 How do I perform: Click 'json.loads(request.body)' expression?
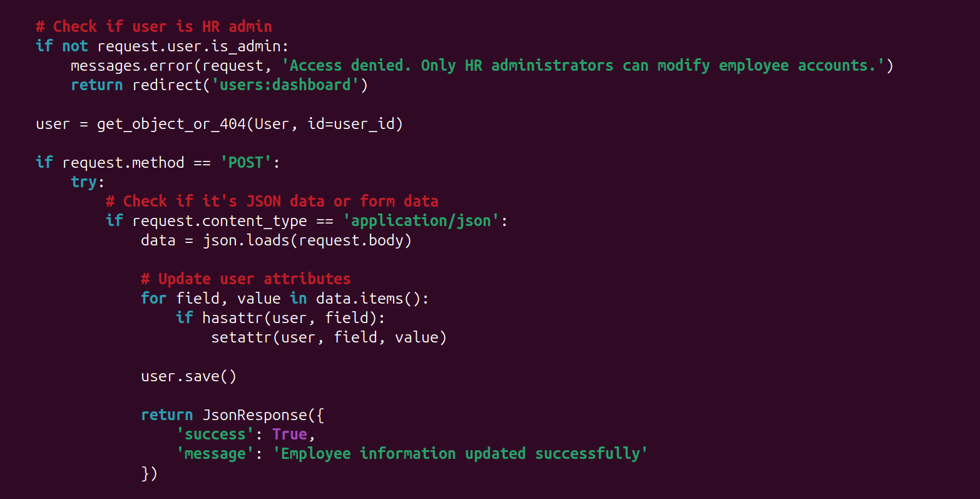click(x=307, y=240)
